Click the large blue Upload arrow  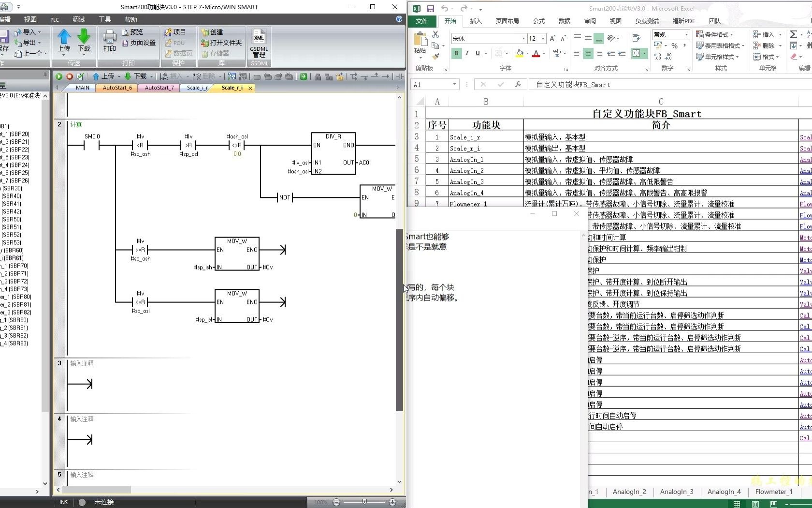64,37
